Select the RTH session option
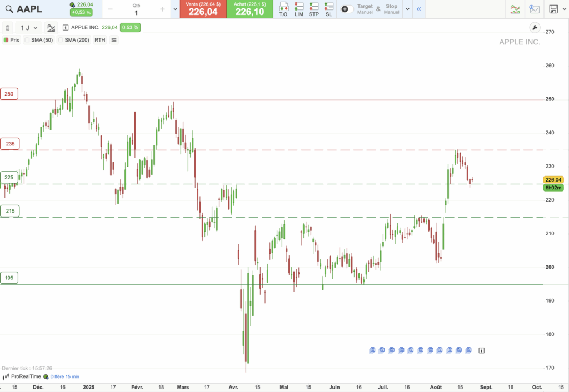 coord(99,39)
